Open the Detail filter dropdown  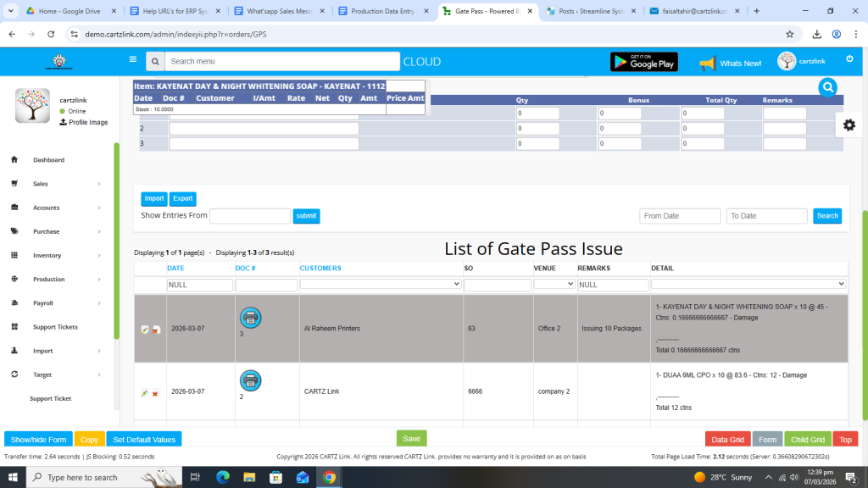coord(748,284)
